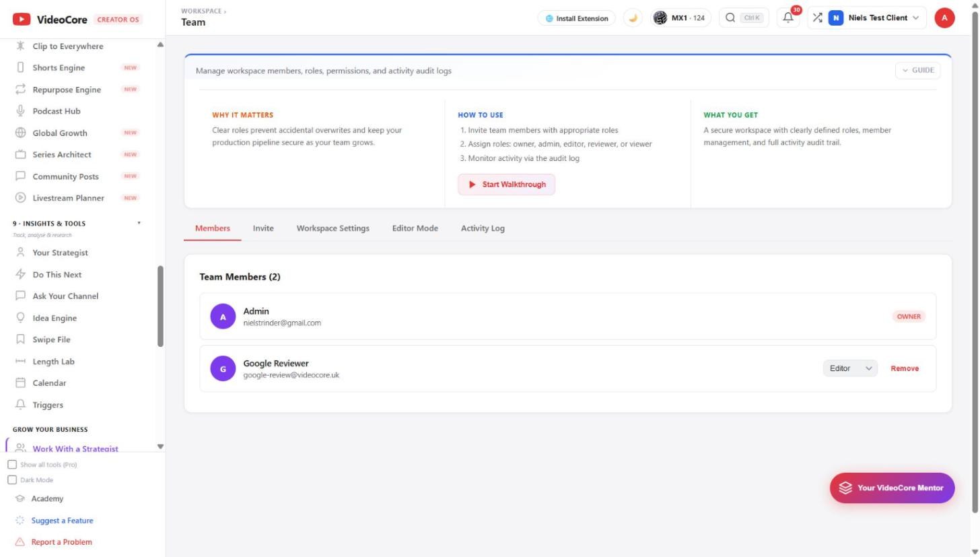Image resolution: width=980 pixels, height=557 pixels.
Task: Click Start Walkthrough button
Action: [x=507, y=185]
